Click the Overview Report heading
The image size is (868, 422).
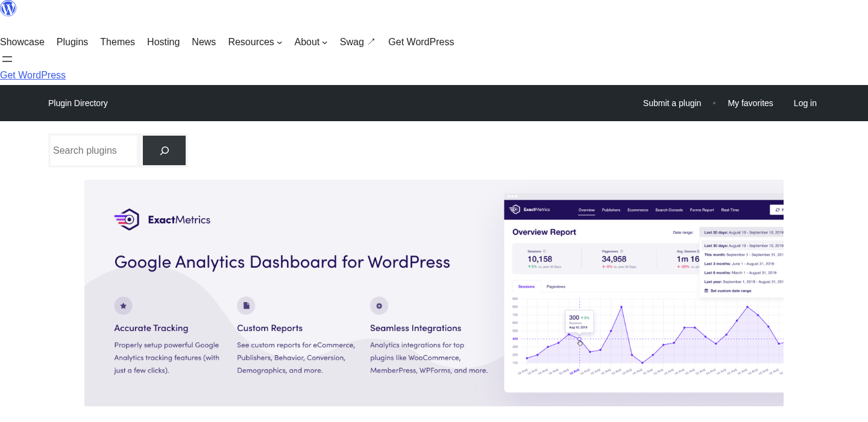click(544, 232)
